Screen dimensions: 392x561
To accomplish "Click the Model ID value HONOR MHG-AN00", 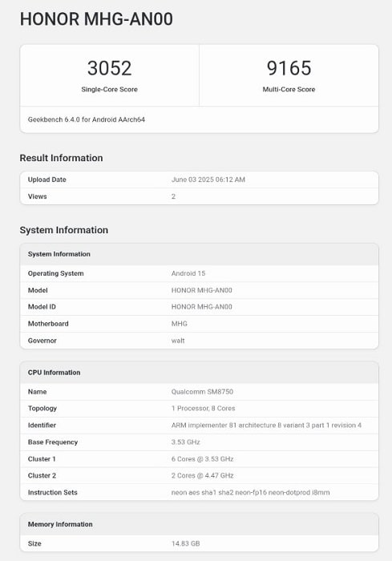I will point(201,307).
